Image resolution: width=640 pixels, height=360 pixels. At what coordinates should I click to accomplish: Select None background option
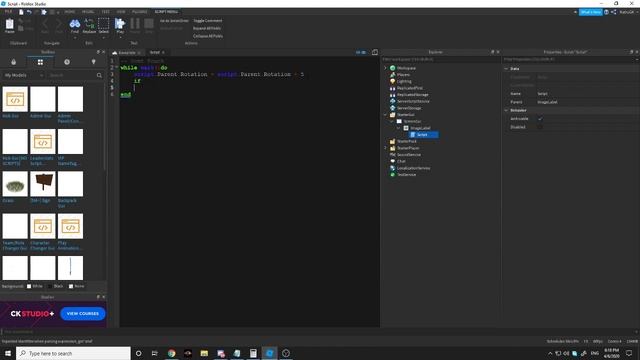71,287
